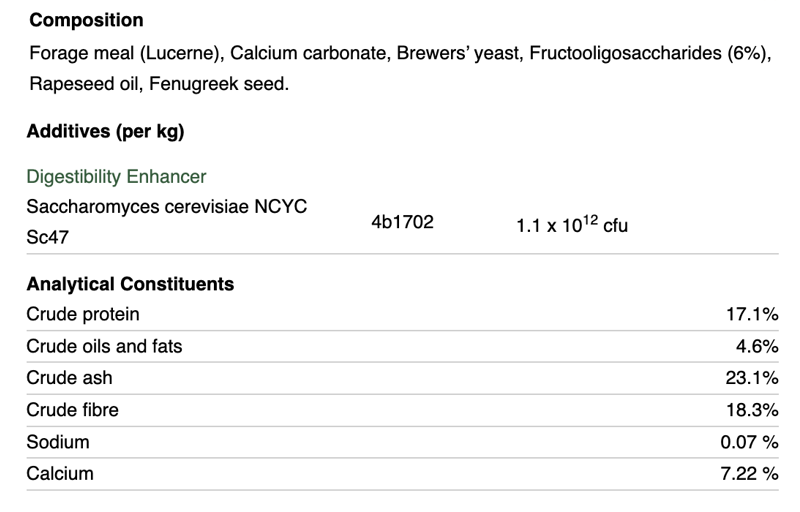Click the additive code 4b1702

tap(402, 222)
